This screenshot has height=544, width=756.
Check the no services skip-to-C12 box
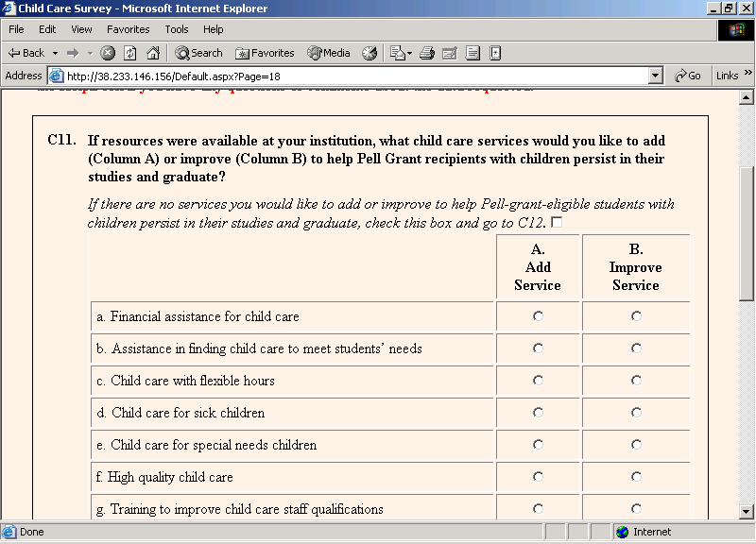click(557, 222)
